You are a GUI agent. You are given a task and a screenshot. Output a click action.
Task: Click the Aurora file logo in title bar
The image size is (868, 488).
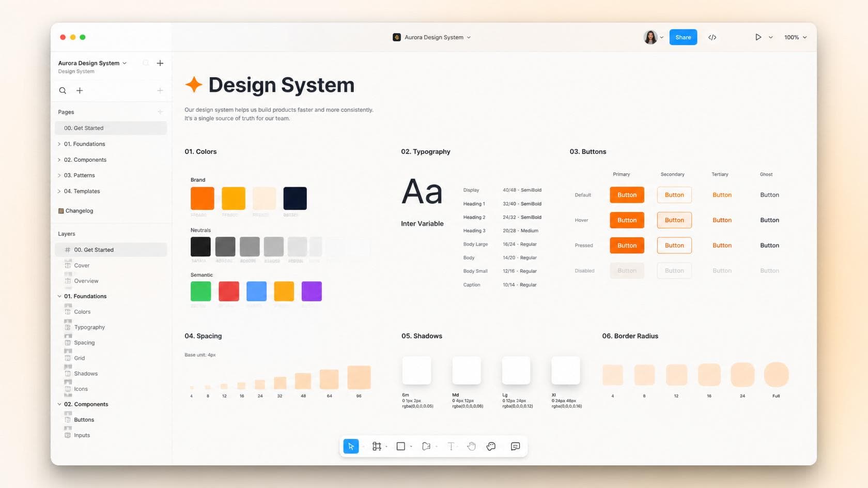(397, 37)
